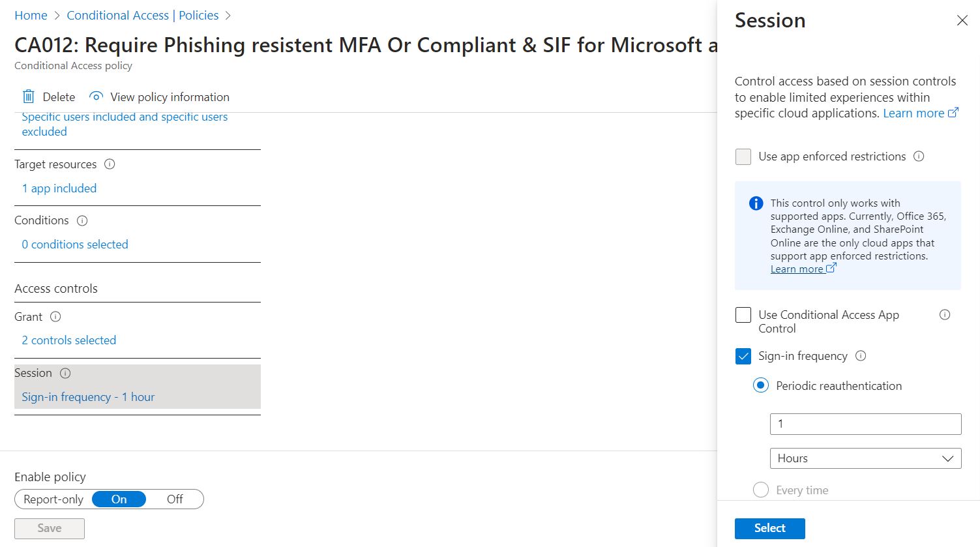This screenshot has height=547, width=980.
Task: Click the View policy information eye icon
Action: coord(96,96)
